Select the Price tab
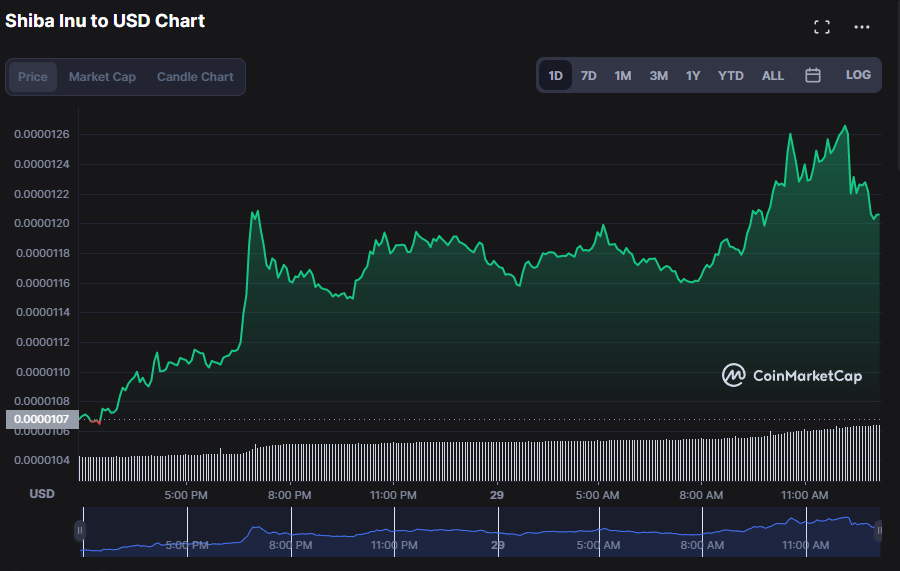 [x=33, y=77]
